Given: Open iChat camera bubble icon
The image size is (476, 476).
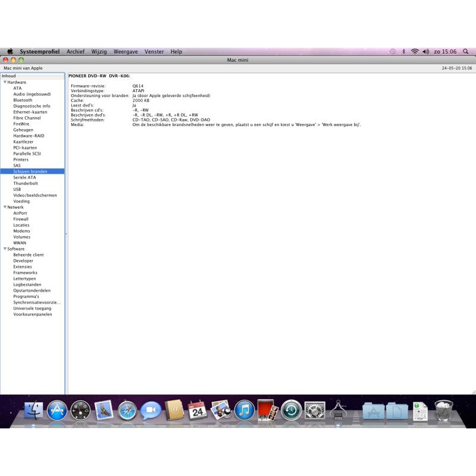Looking at the screenshot, I should (x=151, y=411).
